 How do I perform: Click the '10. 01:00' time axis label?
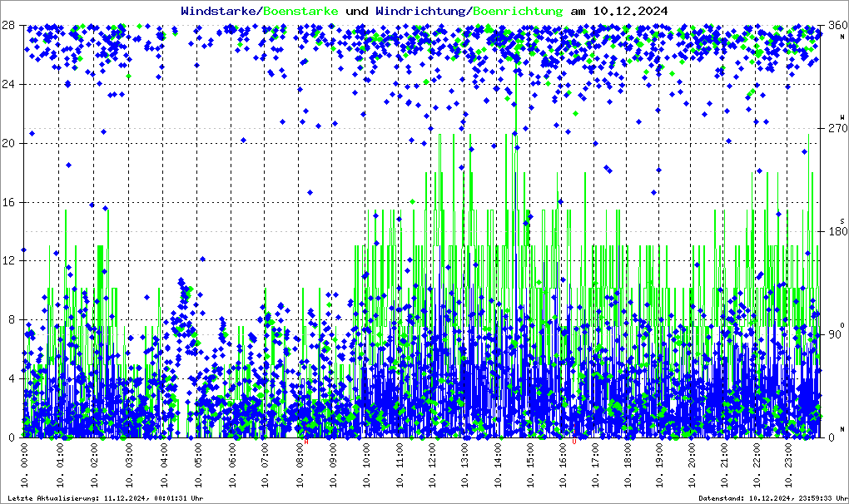pos(60,465)
